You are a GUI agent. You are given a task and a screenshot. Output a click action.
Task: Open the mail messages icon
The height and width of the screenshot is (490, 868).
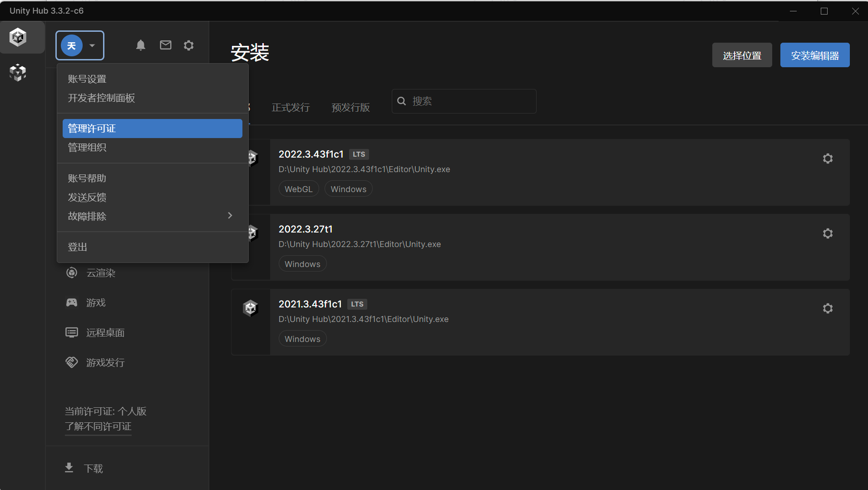[166, 45]
